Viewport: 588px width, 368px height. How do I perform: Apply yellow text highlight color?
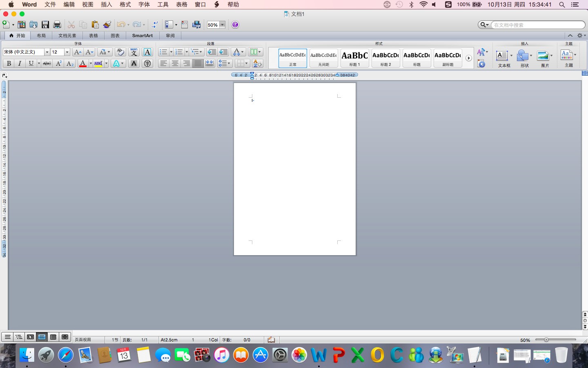pos(98,63)
